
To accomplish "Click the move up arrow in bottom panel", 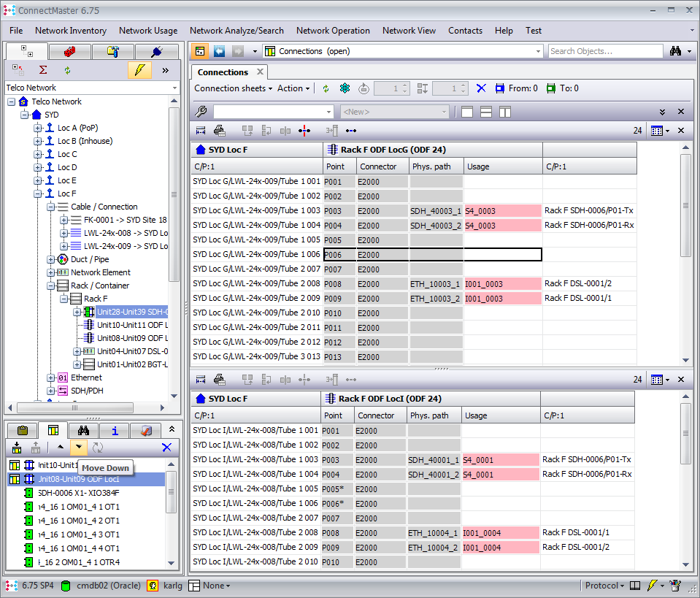I will pos(61,447).
